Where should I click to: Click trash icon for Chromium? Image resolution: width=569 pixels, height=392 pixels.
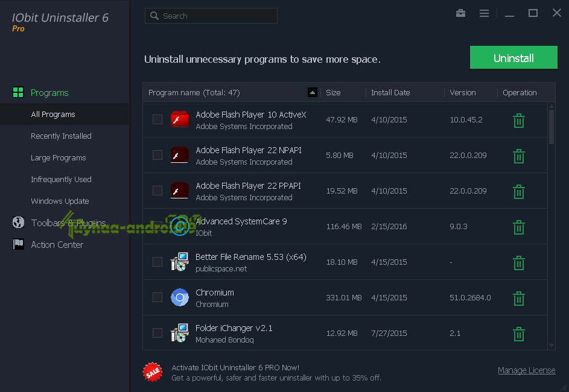click(518, 298)
